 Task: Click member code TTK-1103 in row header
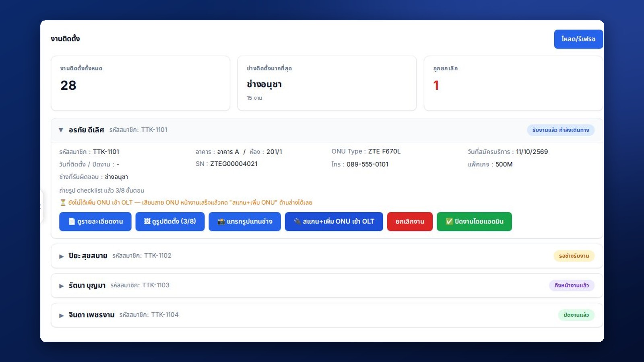tap(156, 285)
